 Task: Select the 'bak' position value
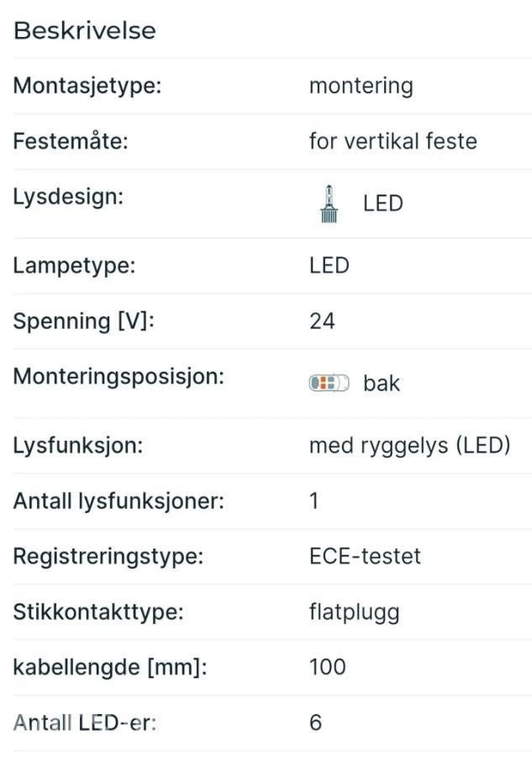coord(382,384)
